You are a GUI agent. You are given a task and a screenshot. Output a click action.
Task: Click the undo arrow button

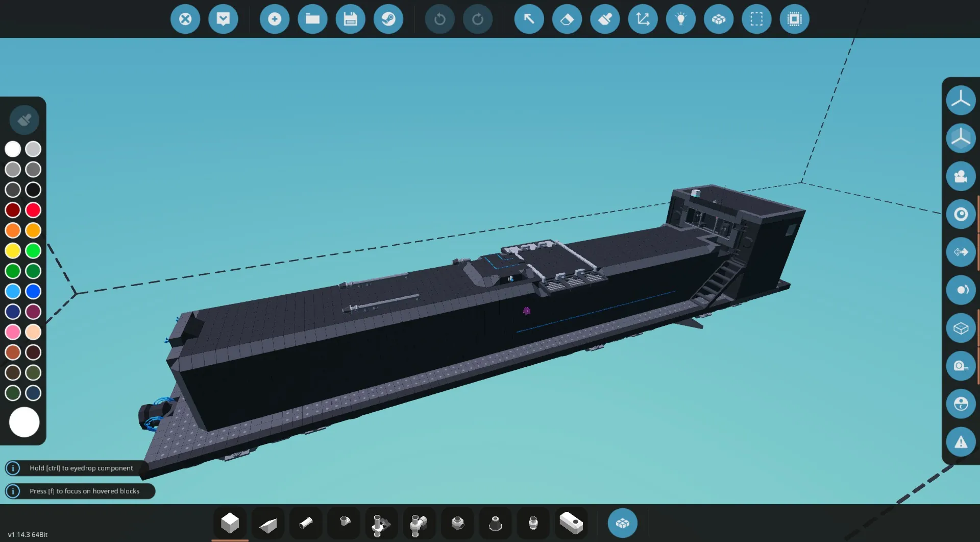[x=439, y=19]
